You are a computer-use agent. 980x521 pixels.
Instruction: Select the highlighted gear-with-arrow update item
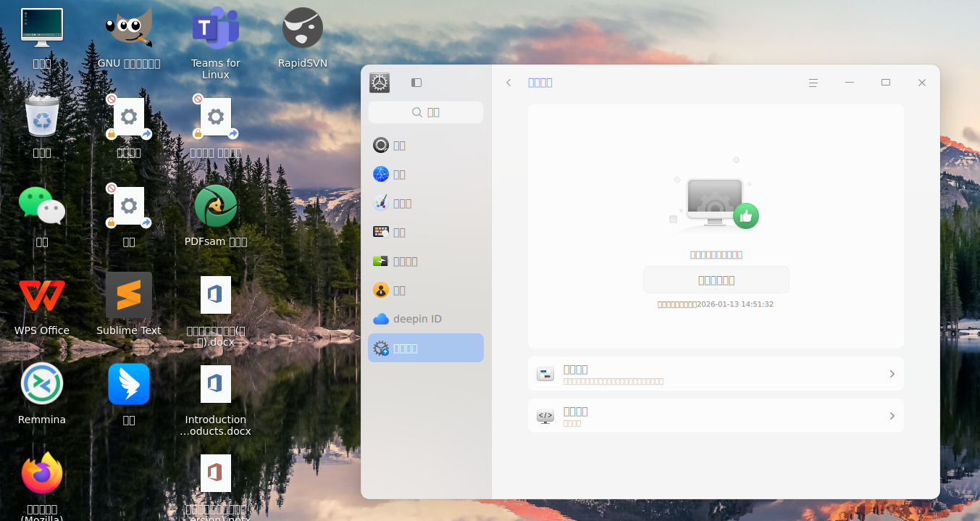425,348
